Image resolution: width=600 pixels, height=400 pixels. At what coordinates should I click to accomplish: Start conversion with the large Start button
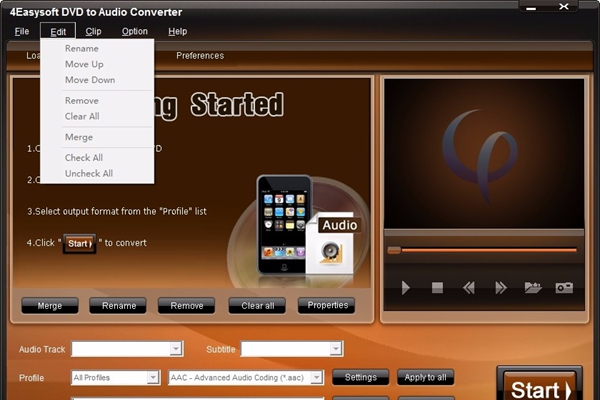[540, 386]
